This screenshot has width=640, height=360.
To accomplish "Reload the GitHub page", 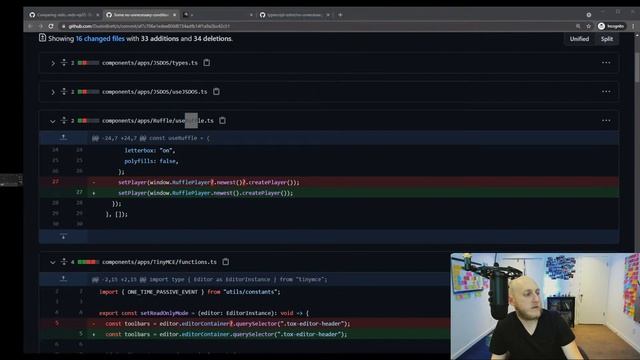I will (51, 26).
